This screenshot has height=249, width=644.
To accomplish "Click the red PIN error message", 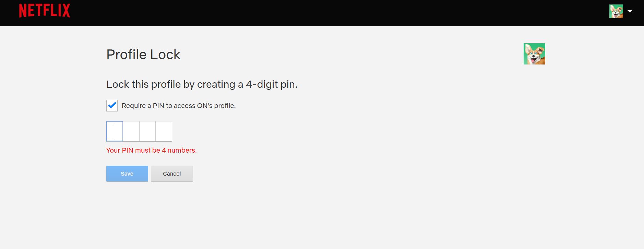I will pyautogui.click(x=151, y=150).
